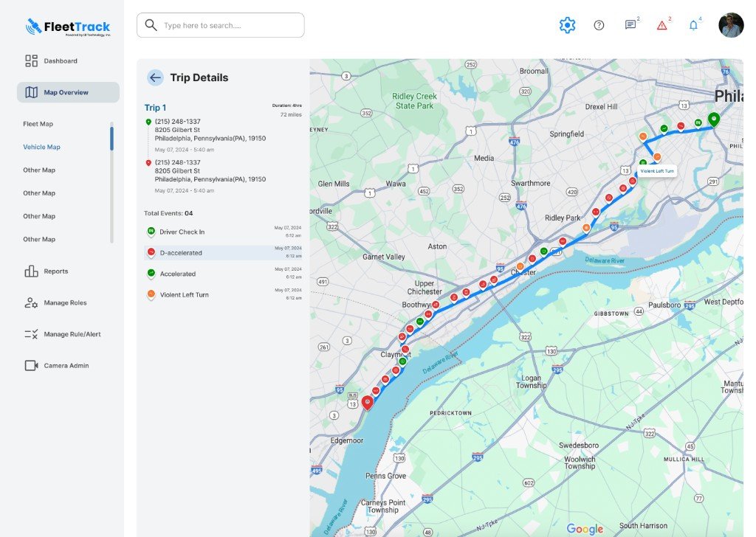The height and width of the screenshot is (537, 756).
Task: Click the orange Violent Left Turn event icon
Action: [151, 294]
